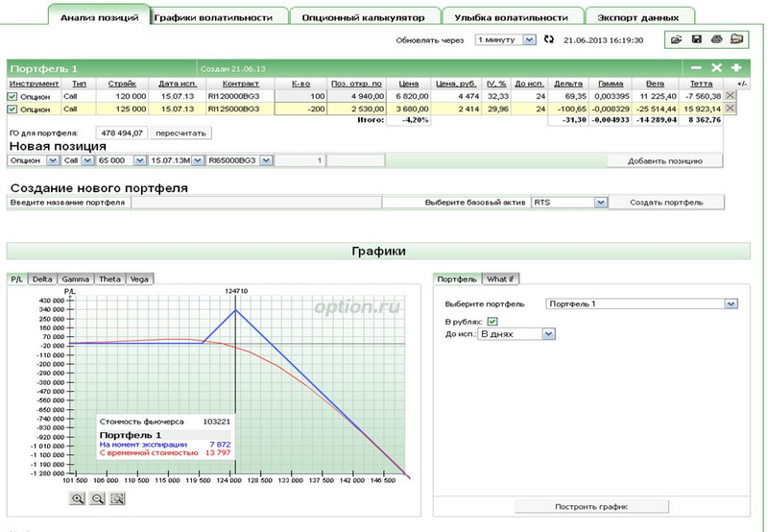768x532 pixels.
Task: Open the "1 минуту" refresh interval dropdown
Action: (x=530, y=39)
